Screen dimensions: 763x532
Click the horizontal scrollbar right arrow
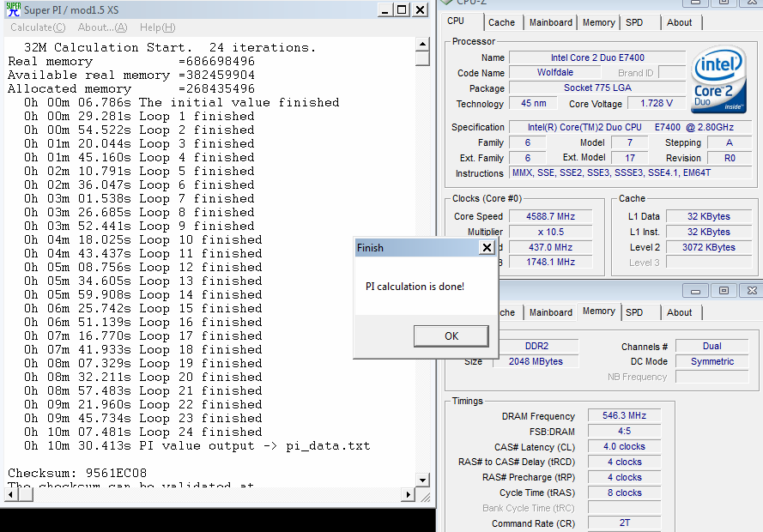[x=409, y=494]
